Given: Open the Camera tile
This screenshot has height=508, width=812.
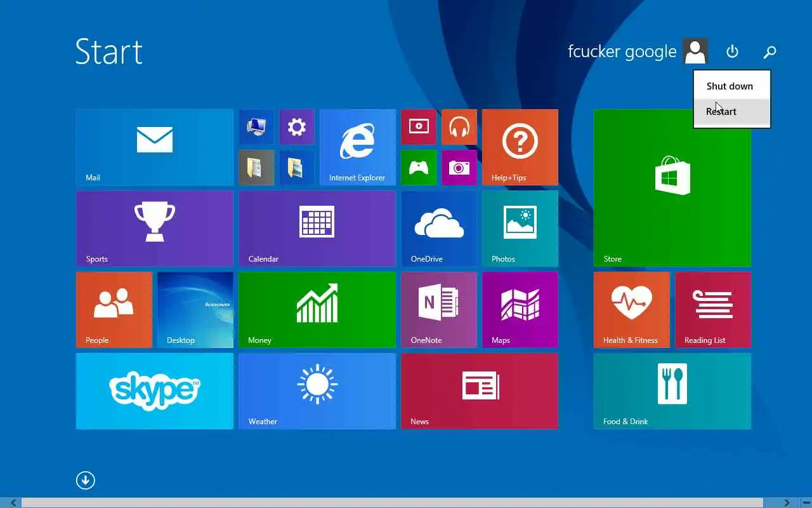Looking at the screenshot, I should (x=459, y=168).
